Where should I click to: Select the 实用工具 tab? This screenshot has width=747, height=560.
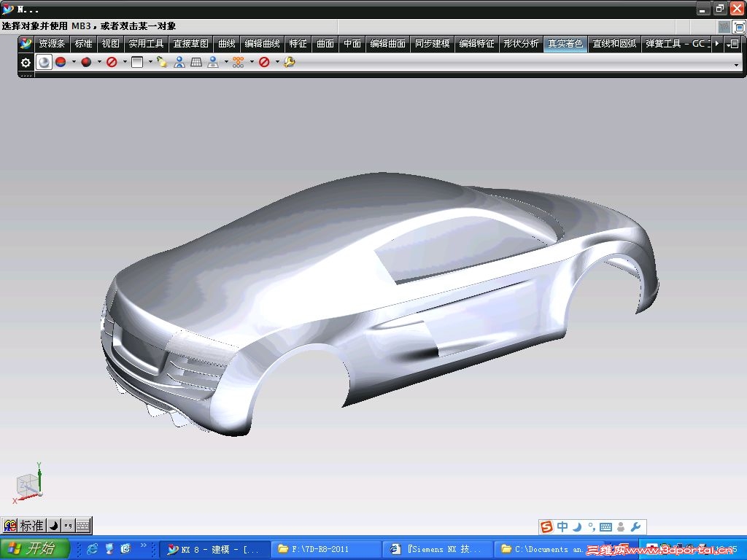146,44
